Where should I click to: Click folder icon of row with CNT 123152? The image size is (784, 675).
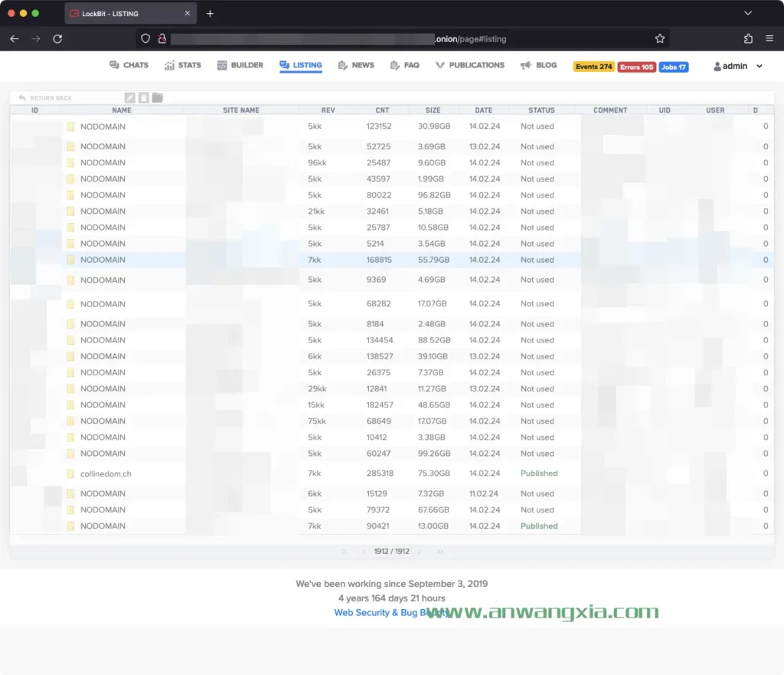click(70, 126)
